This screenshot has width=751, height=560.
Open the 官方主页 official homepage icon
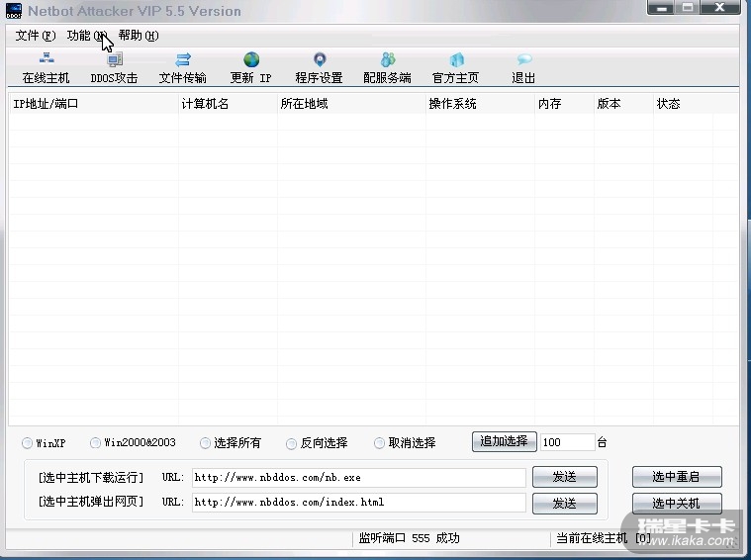tap(455, 68)
